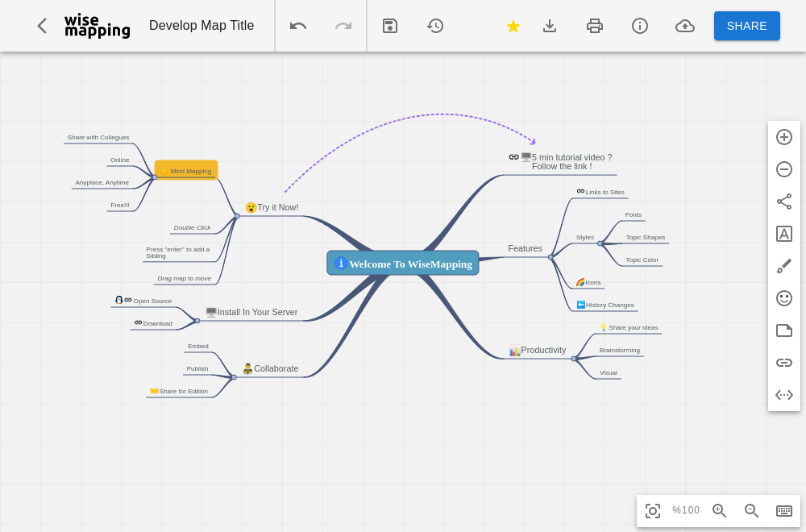Open the link icon beside Links to Sites

click(x=580, y=191)
